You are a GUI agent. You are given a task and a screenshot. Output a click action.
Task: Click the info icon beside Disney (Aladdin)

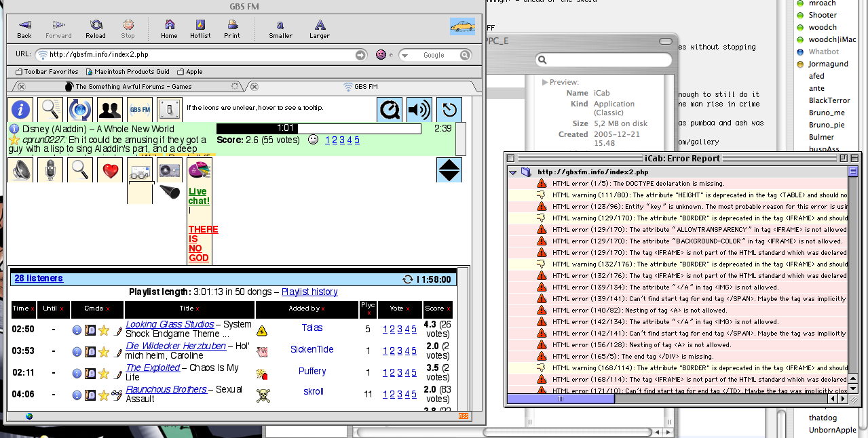coord(14,129)
